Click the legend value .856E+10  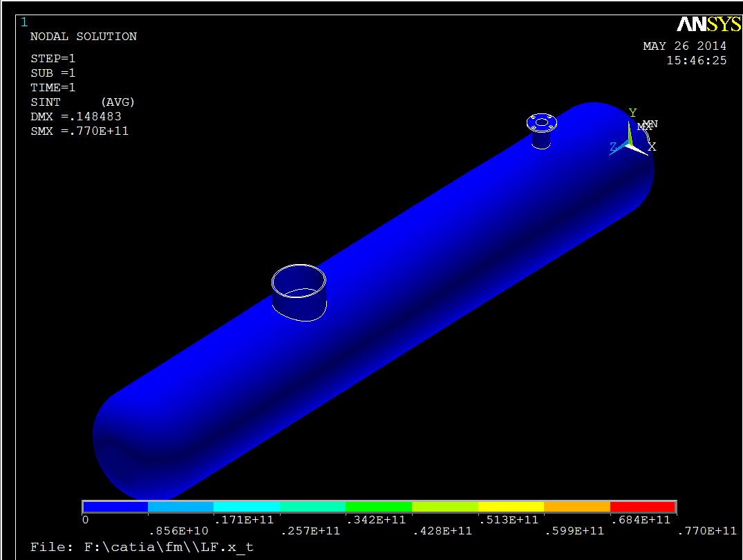178,531
